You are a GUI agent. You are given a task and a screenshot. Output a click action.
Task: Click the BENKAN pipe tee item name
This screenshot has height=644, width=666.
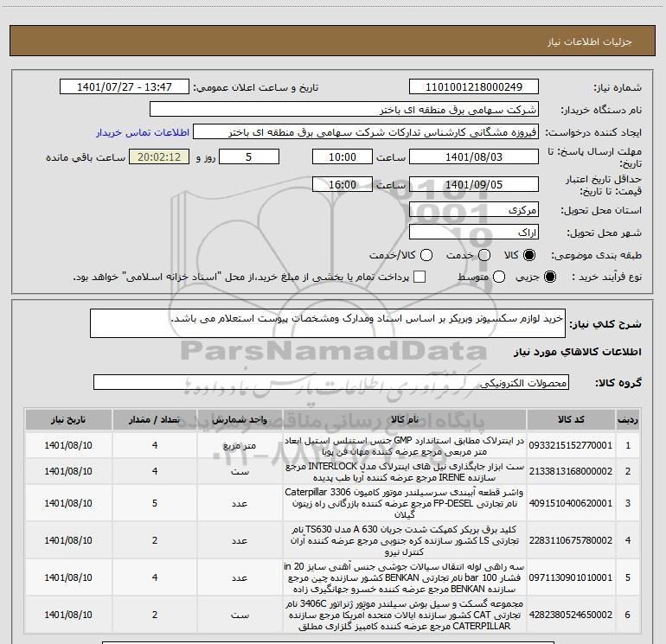click(x=405, y=577)
